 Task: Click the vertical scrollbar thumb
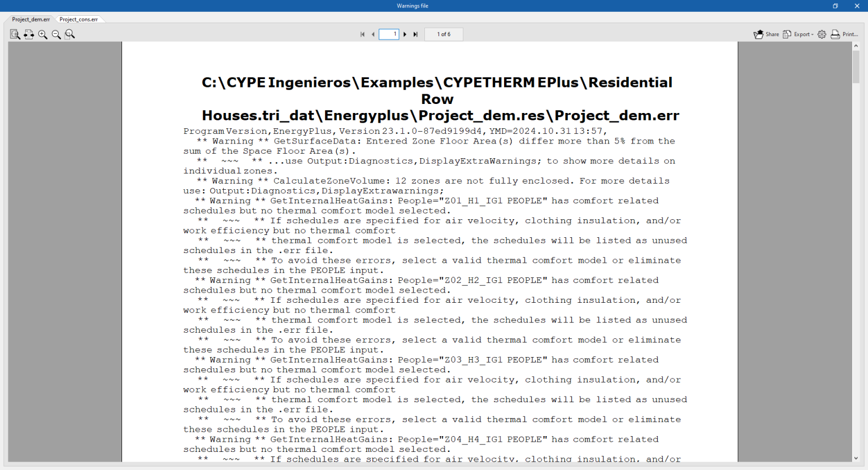tap(856, 67)
